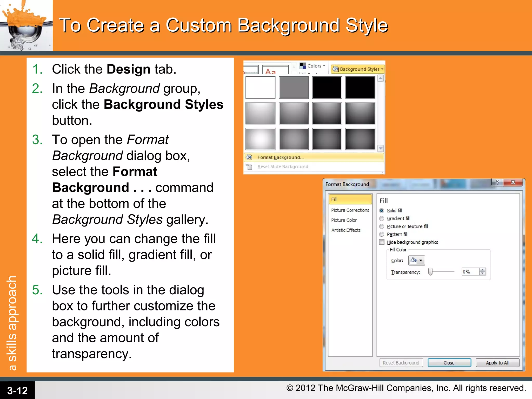Expand the Background Styles dropdown
Viewport: 532px width, 399px height.
pyautogui.click(x=382, y=69)
